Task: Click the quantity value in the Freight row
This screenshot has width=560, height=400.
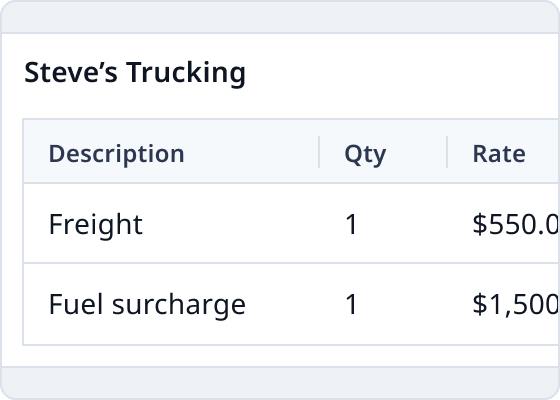Action: point(351,224)
